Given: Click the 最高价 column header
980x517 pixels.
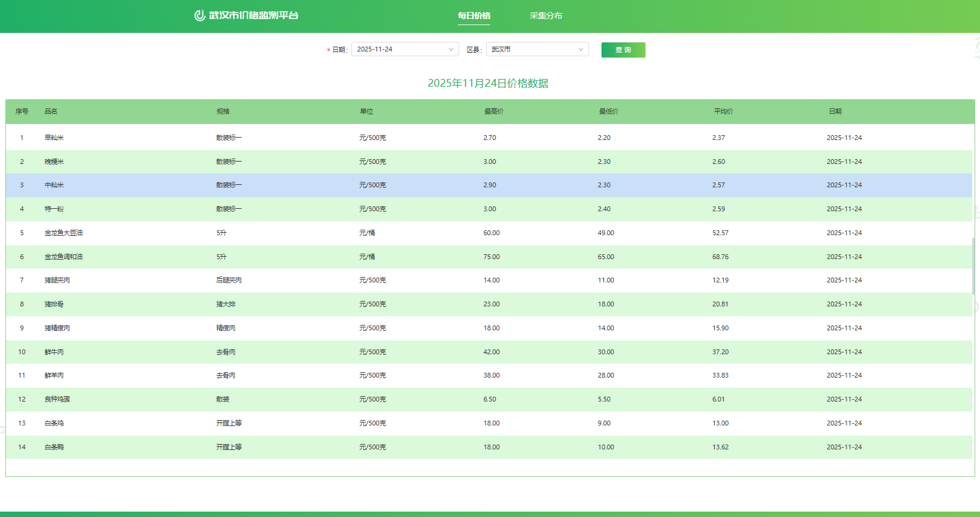Looking at the screenshot, I should click(x=493, y=111).
